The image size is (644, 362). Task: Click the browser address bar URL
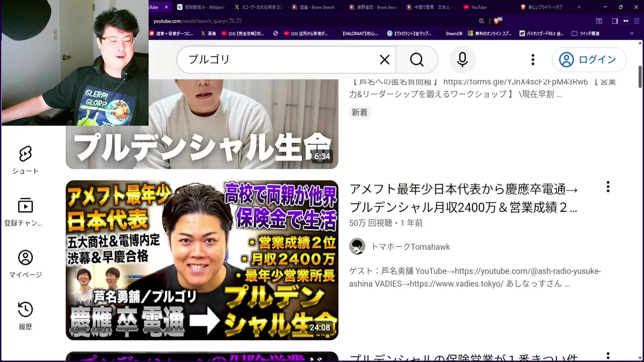point(197,21)
